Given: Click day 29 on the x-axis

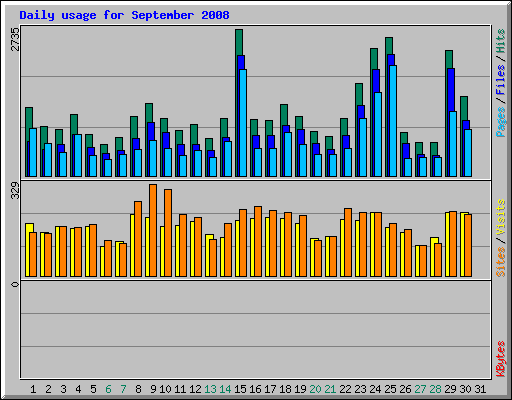Looking at the screenshot, I should (450, 389).
